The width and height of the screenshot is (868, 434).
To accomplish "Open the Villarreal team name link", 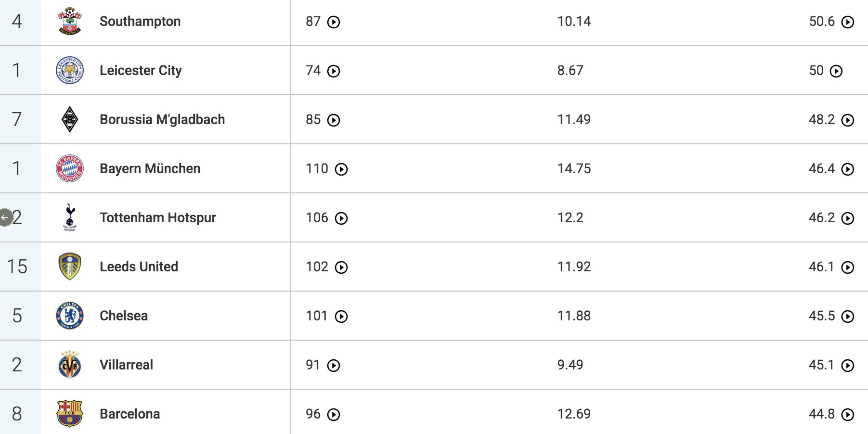I will [x=126, y=365].
